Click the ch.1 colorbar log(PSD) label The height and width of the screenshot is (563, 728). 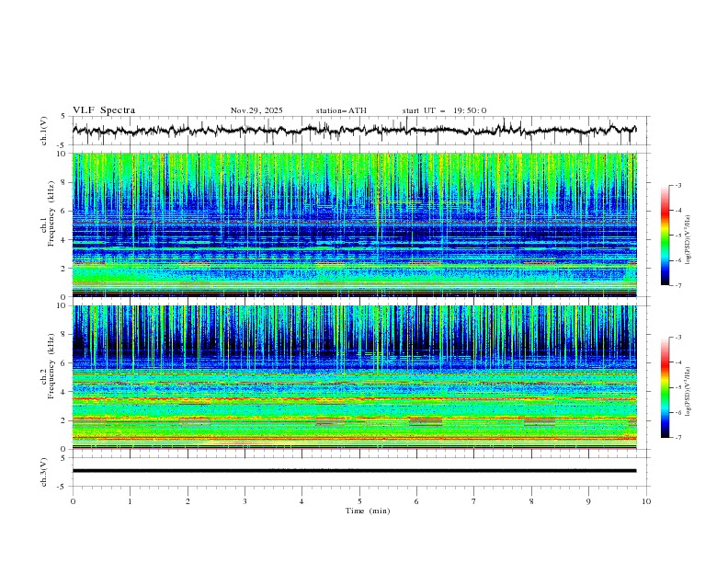pyautogui.click(x=688, y=240)
